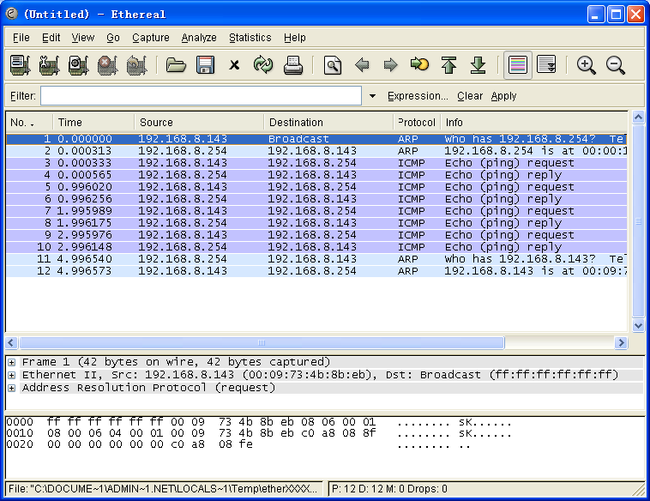Jump to first packet icon
This screenshot has width=650, height=501.
[449, 65]
